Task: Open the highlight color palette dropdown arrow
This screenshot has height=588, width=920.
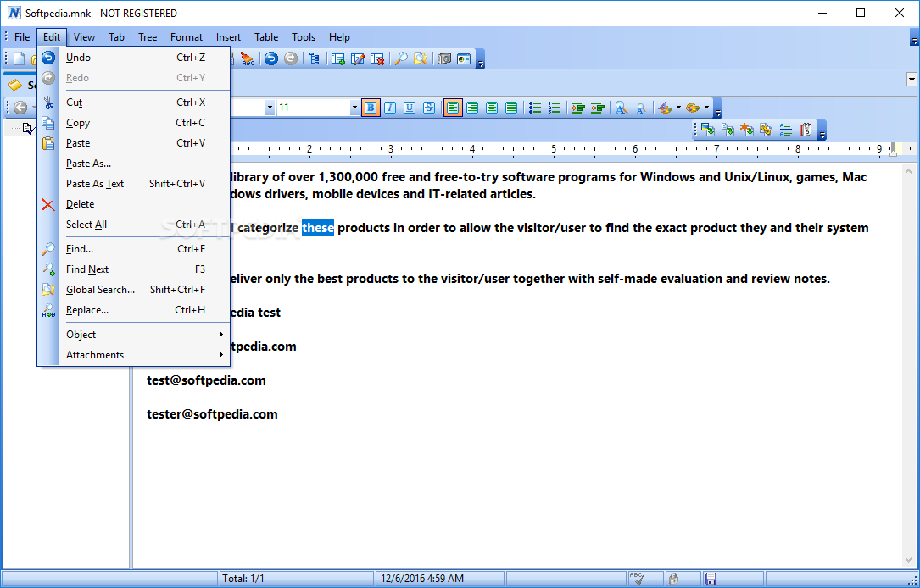Action: (706, 108)
